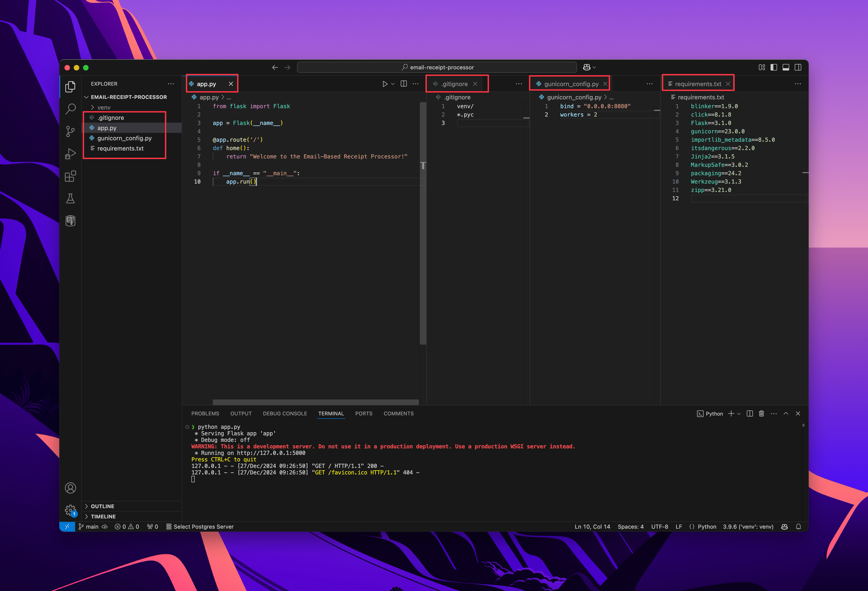This screenshot has width=868, height=591.
Task: Click the main branch indicator
Action: pos(89,527)
